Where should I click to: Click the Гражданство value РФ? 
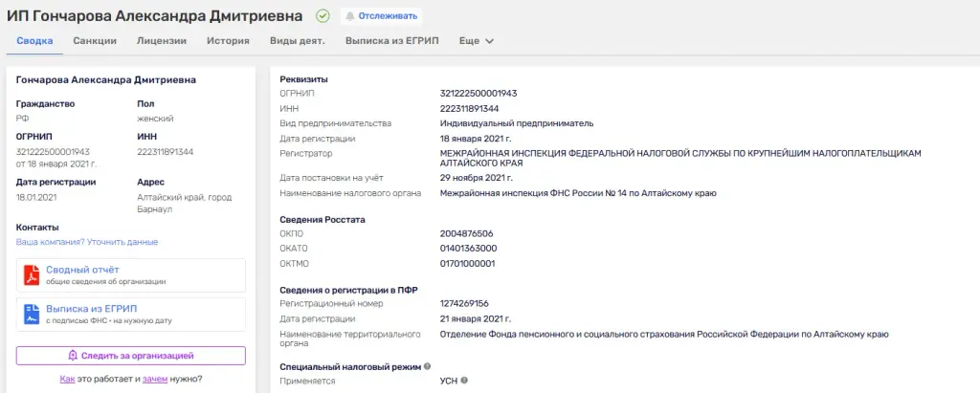(x=23, y=119)
